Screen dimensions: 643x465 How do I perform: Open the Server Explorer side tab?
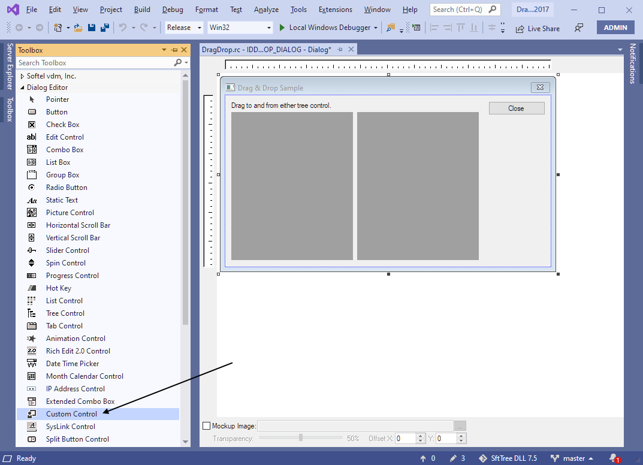pyautogui.click(x=10, y=66)
